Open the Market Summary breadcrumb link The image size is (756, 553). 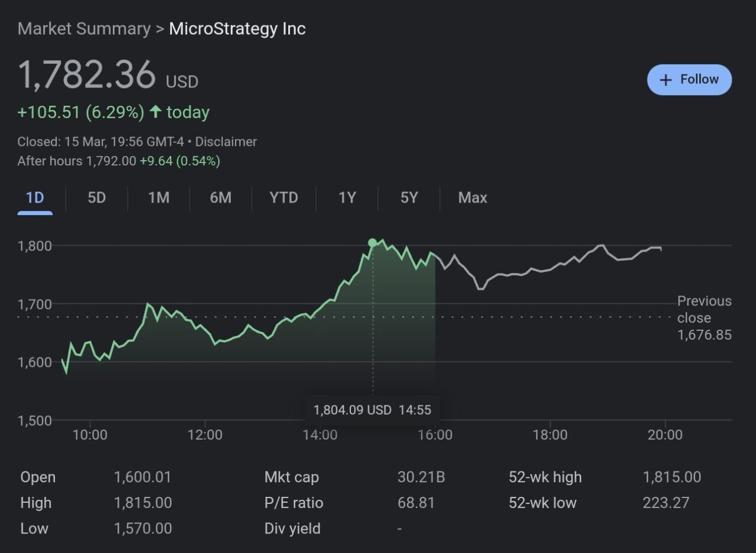pyautogui.click(x=84, y=29)
